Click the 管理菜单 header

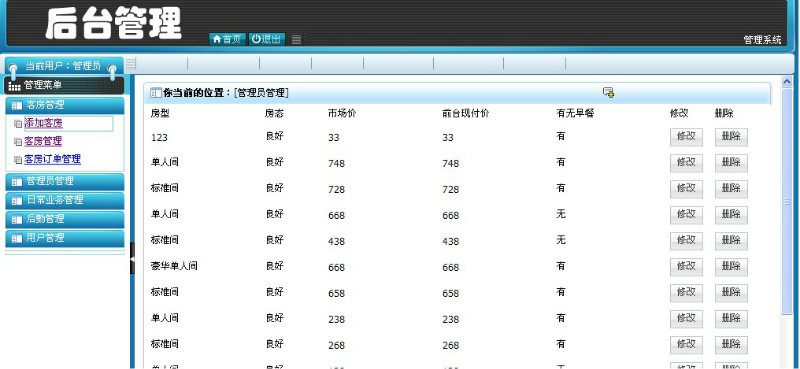click(x=64, y=85)
